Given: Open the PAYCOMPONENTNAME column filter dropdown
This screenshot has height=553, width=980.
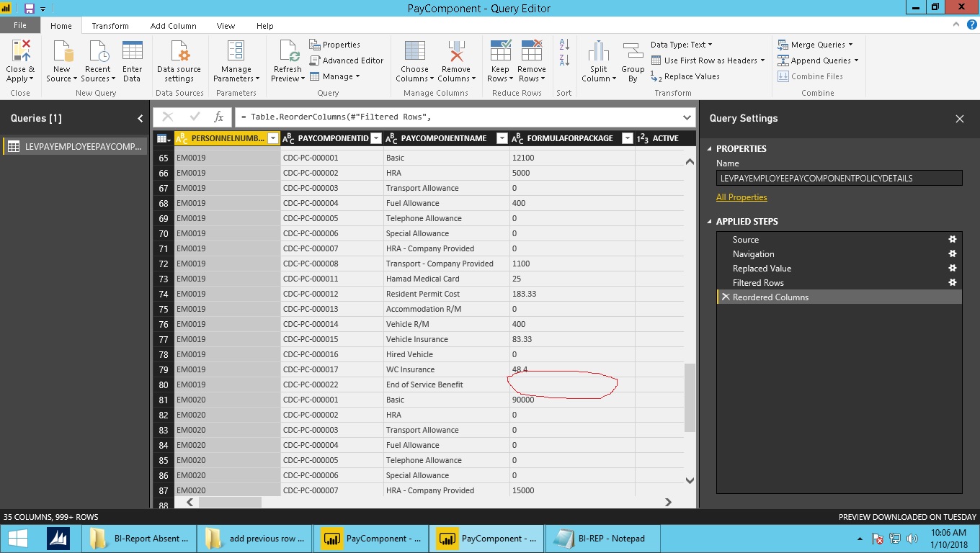Looking at the screenshot, I should [x=501, y=138].
